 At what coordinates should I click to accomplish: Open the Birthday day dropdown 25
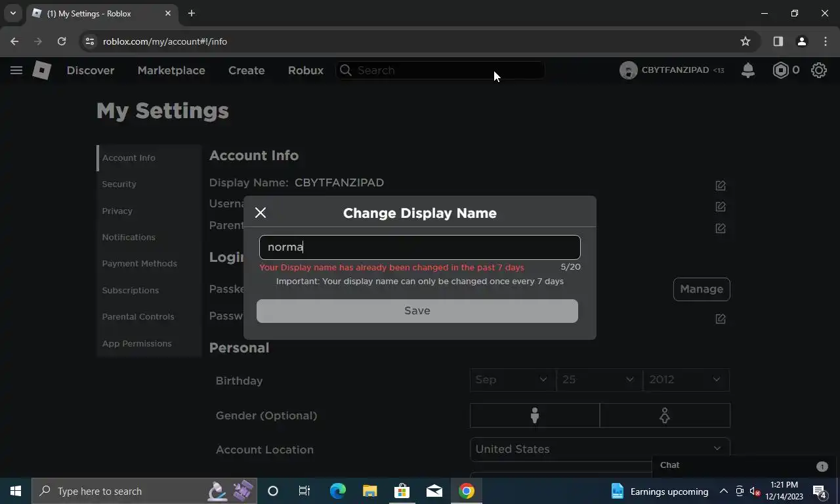point(598,379)
